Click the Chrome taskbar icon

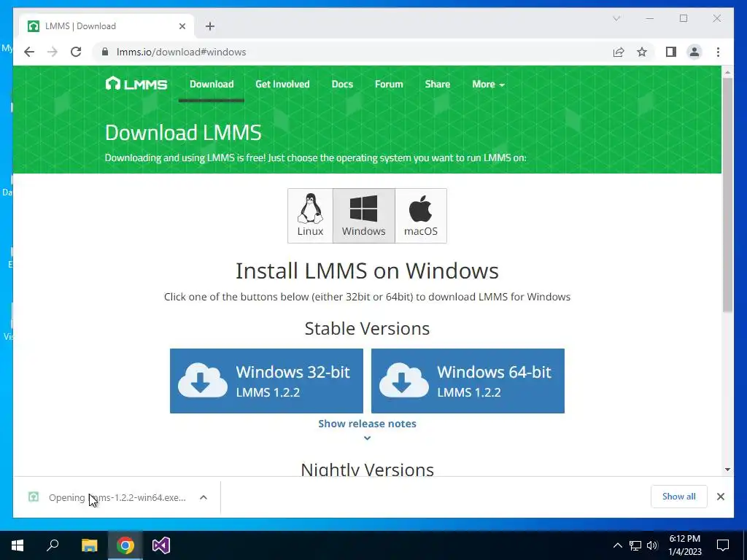coord(125,545)
